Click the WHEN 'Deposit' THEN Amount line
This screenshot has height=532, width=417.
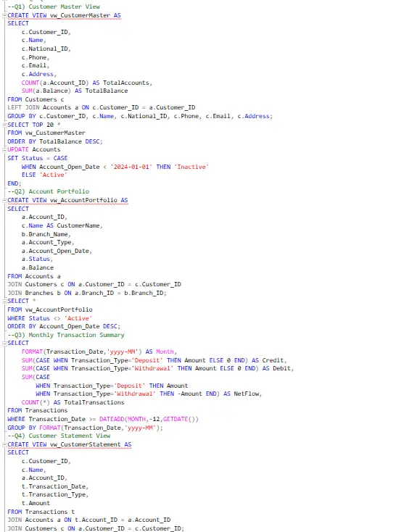pos(112,386)
